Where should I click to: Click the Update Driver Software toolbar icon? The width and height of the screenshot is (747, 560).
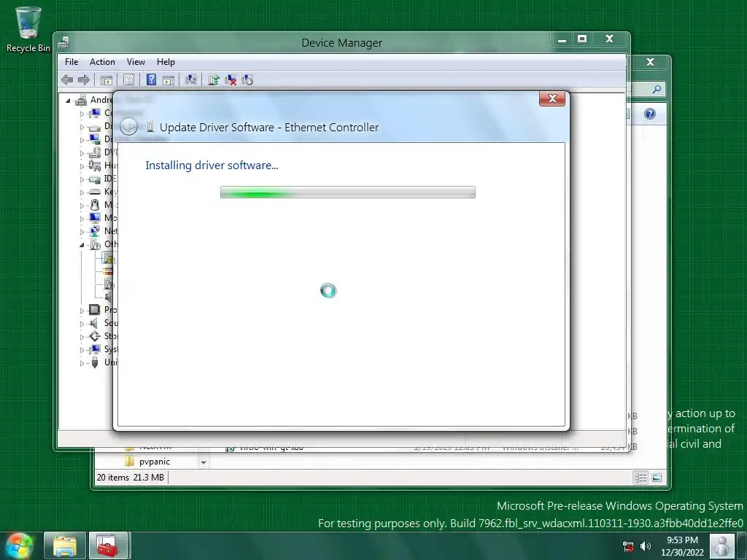[214, 80]
